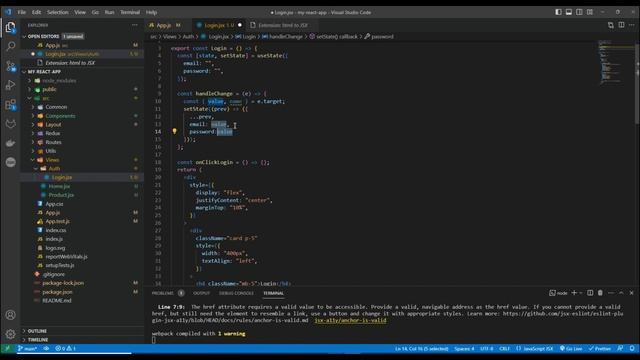Toggle primary side bar layout icon
This screenshot has width=640, height=360.
point(558,12)
